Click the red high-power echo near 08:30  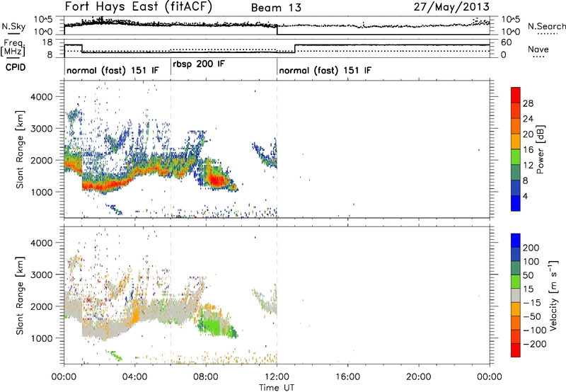(x=216, y=180)
